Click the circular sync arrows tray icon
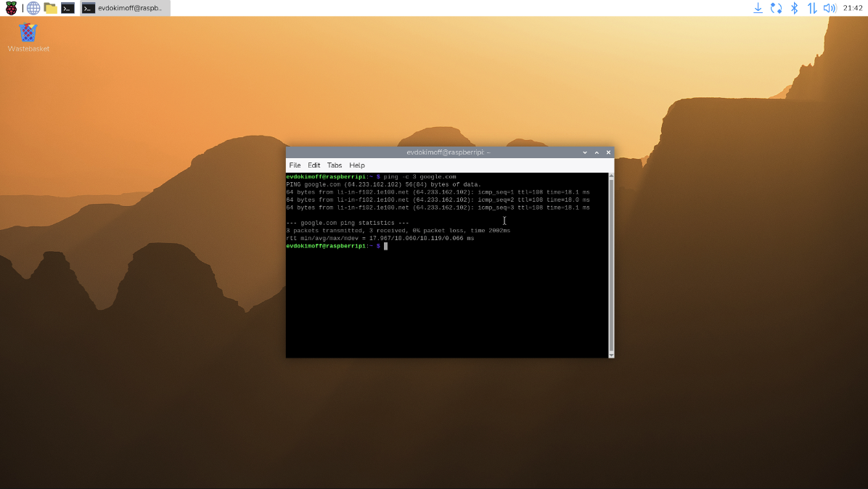The height and width of the screenshot is (489, 868). (x=776, y=8)
